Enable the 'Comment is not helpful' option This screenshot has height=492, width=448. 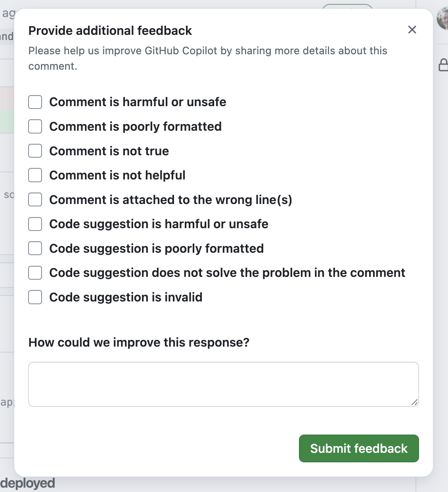(35, 175)
